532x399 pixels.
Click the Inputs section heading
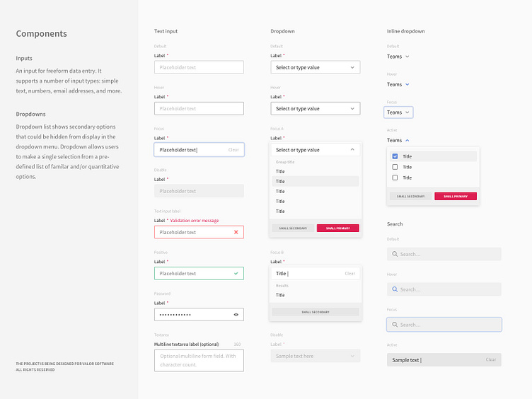click(x=24, y=58)
